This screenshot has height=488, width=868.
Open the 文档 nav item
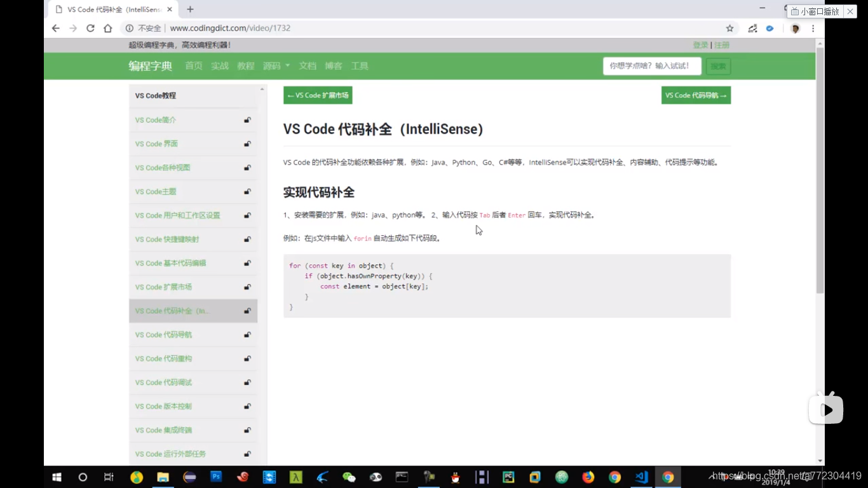click(x=308, y=66)
